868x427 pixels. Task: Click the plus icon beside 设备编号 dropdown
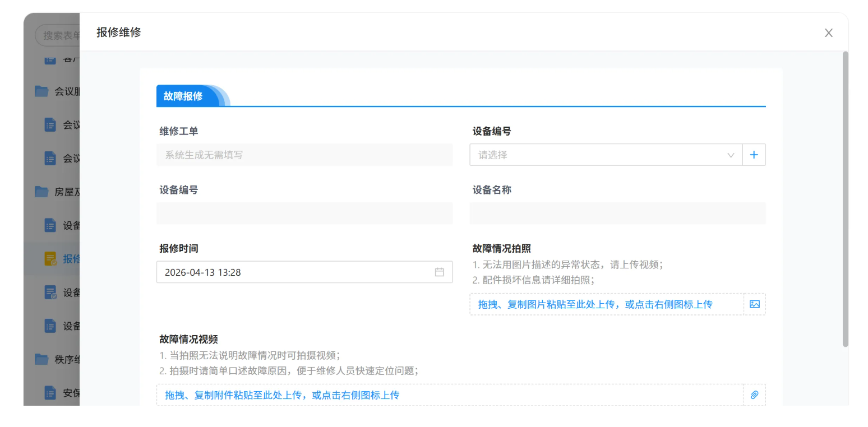pyautogui.click(x=754, y=155)
